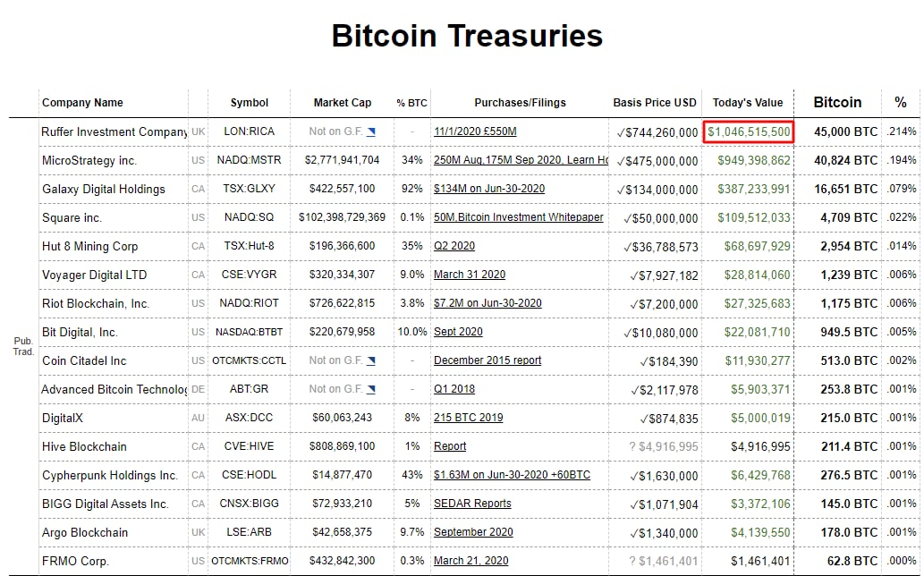Click the 92% BTC percentage cell
Viewport: 924px width, 576px height.
tap(412, 189)
